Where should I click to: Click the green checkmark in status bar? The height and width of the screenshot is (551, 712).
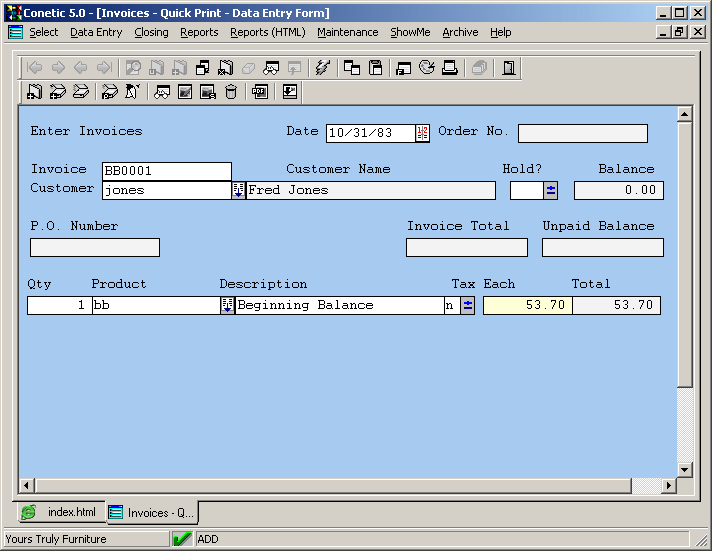click(x=182, y=539)
